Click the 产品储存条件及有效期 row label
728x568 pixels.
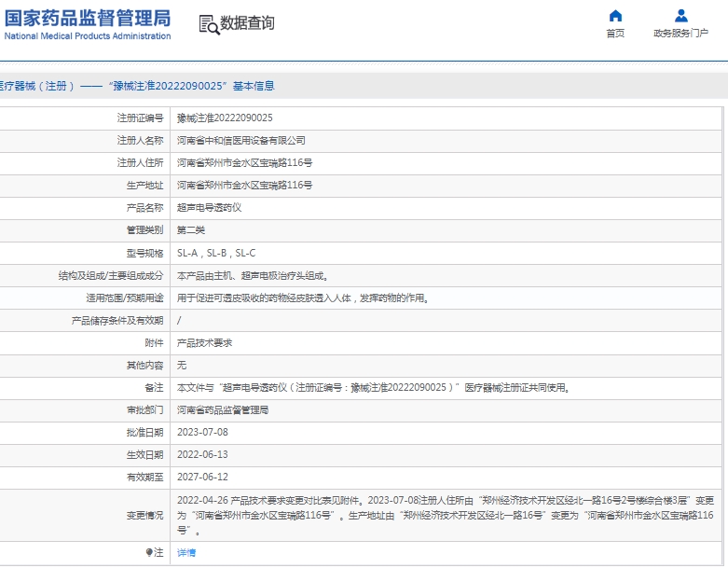117,321
